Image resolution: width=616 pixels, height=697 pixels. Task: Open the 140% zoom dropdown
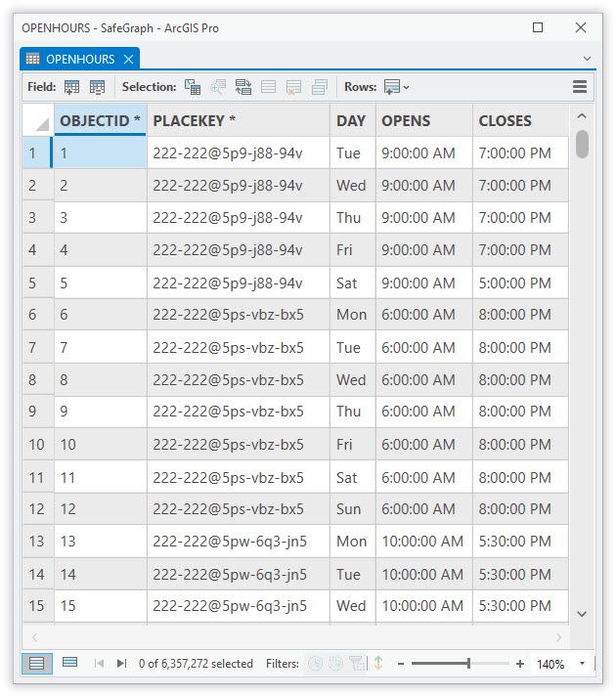coord(582,664)
